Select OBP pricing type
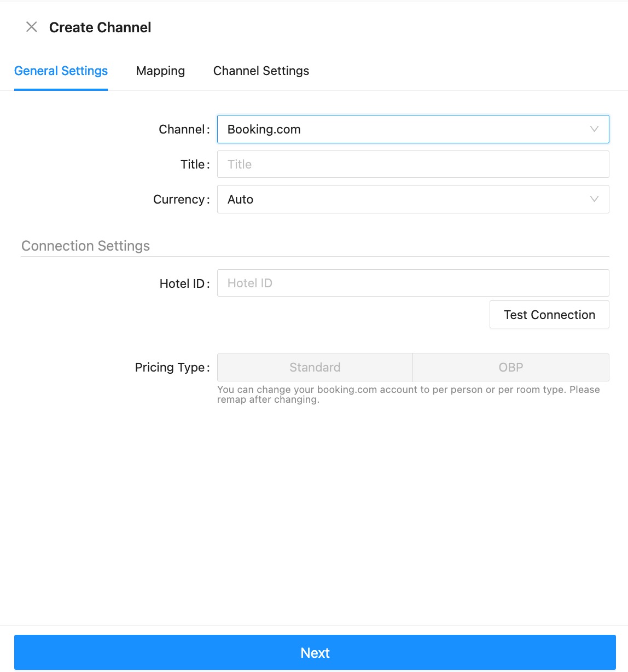628x672 pixels. click(511, 367)
